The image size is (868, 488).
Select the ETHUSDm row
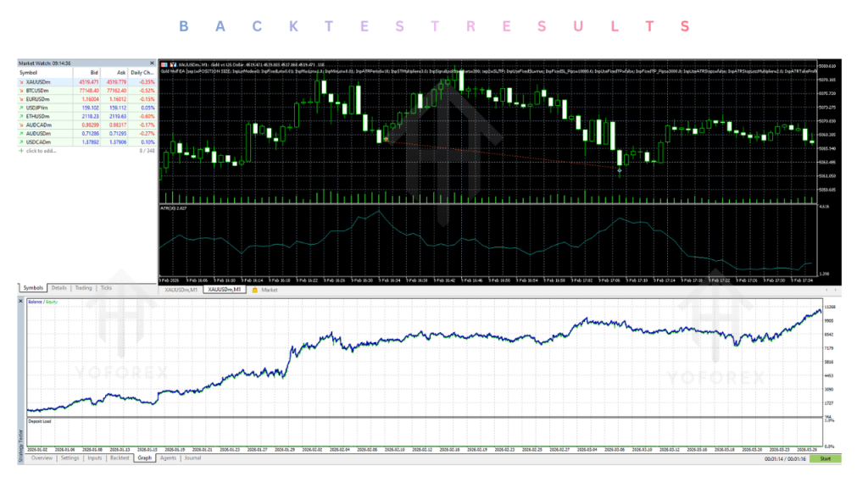tap(87, 116)
